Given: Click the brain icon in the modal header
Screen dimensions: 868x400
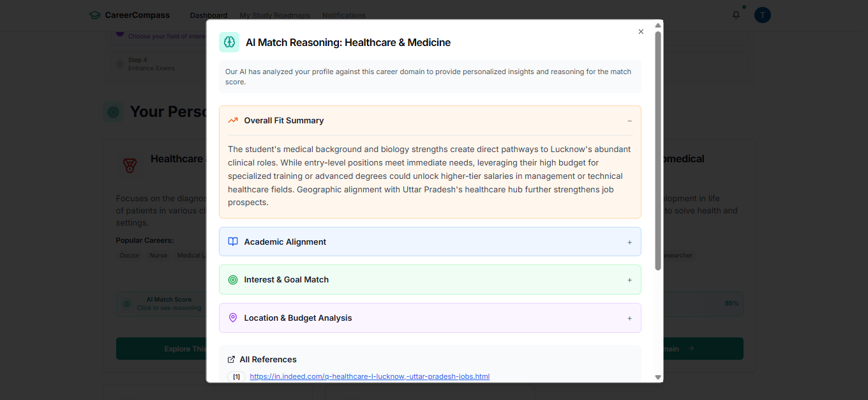Looking at the screenshot, I should 229,42.
